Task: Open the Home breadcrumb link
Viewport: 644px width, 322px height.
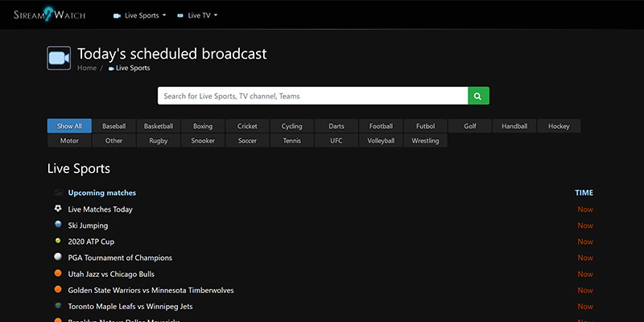Action: coord(87,68)
